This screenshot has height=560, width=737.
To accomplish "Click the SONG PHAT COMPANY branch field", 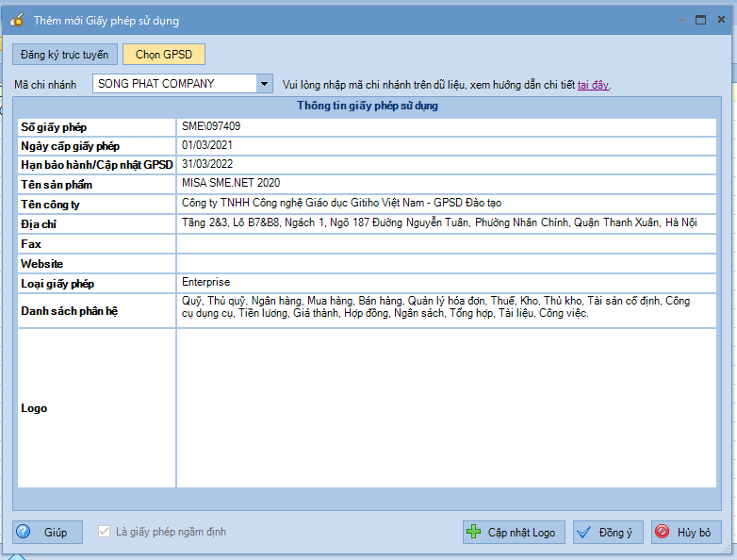I will pos(175,84).
